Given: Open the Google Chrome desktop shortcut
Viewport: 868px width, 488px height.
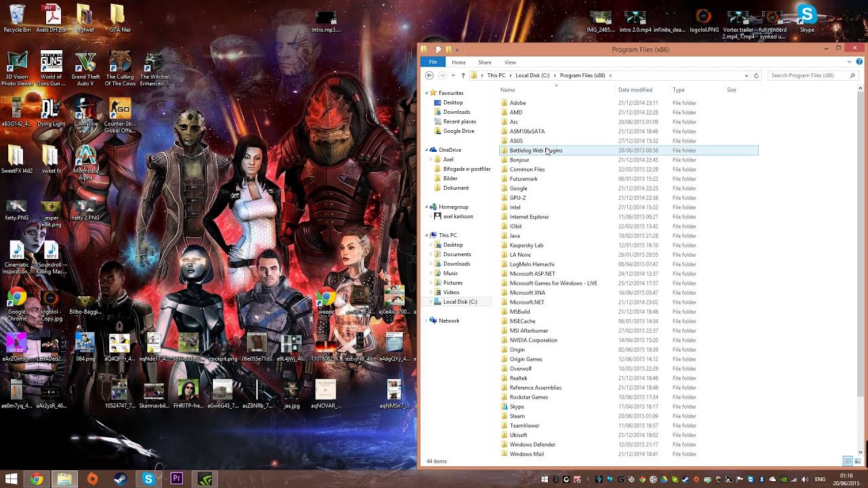Looking at the screenshot, I should [x=17, y=305].
